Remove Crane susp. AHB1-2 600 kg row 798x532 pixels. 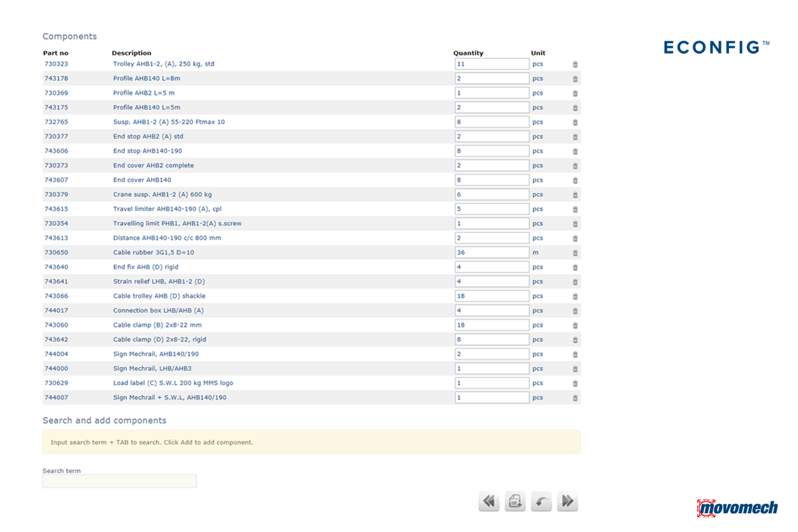pyautogui.click(x=575, y=195)
